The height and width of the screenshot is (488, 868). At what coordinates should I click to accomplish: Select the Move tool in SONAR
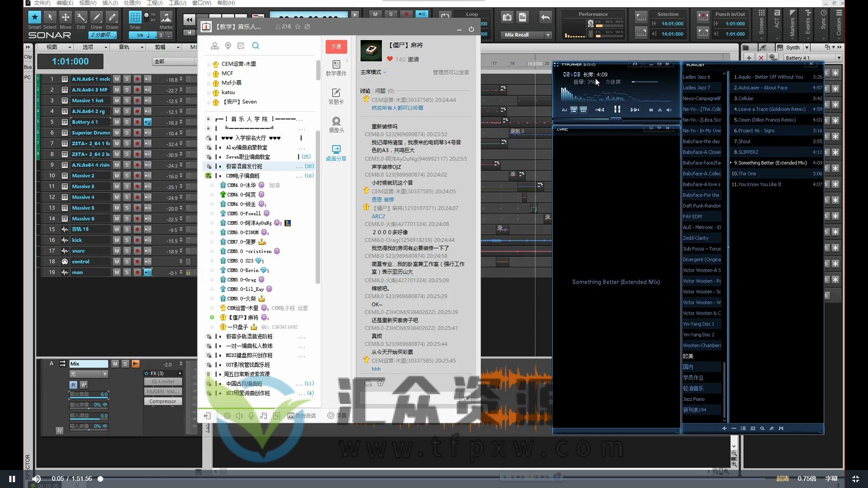tap(66, 17)
